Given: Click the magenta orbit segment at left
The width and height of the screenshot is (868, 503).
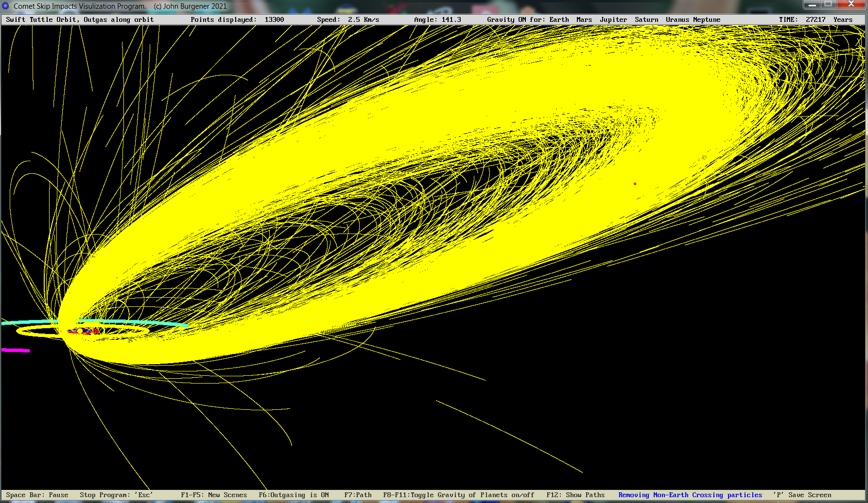Looking at the screenshot, I should point(16,350).
